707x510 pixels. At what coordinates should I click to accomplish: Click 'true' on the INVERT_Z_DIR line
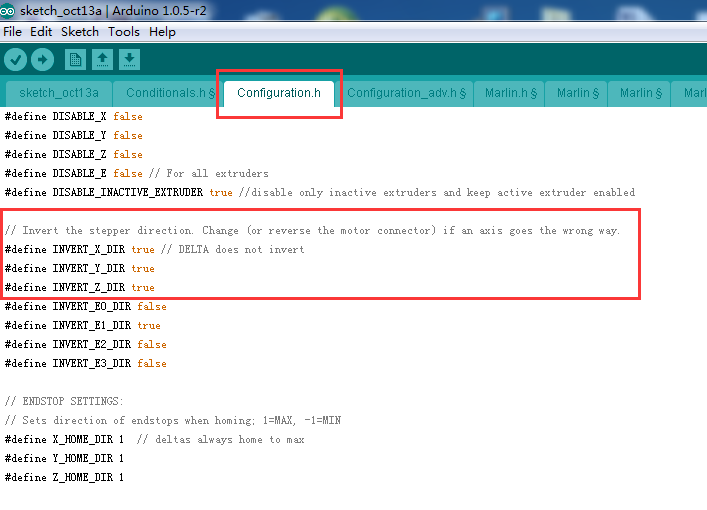click(x=143, y=288)
